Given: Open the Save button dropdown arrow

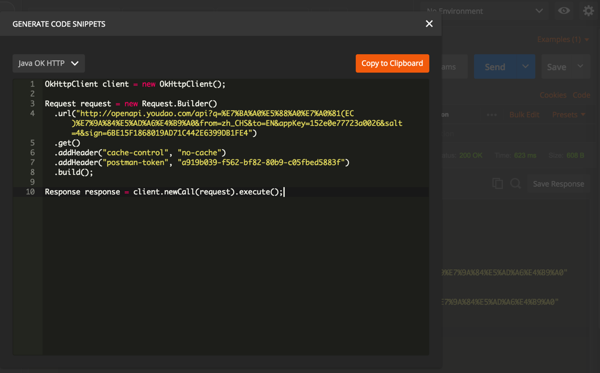Looking at the screenshot, I should pos(580,66).
